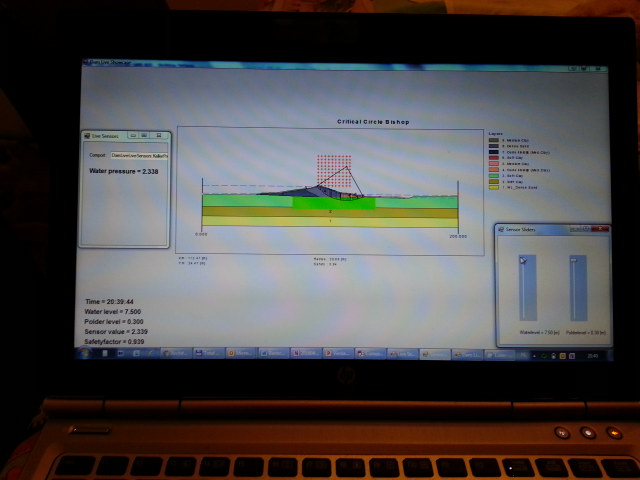Click the Live Sensors title bar
The image size is (640, 480).
click(108, 134)
